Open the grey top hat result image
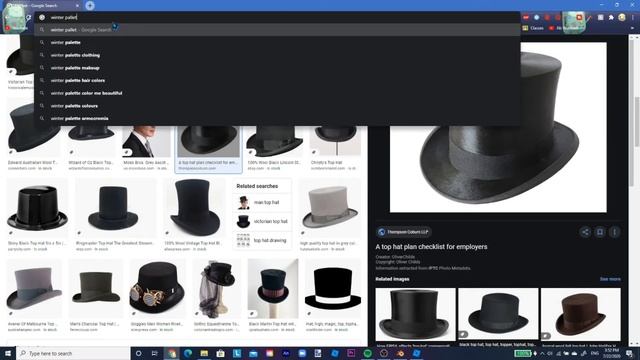 tap(330, 208)
